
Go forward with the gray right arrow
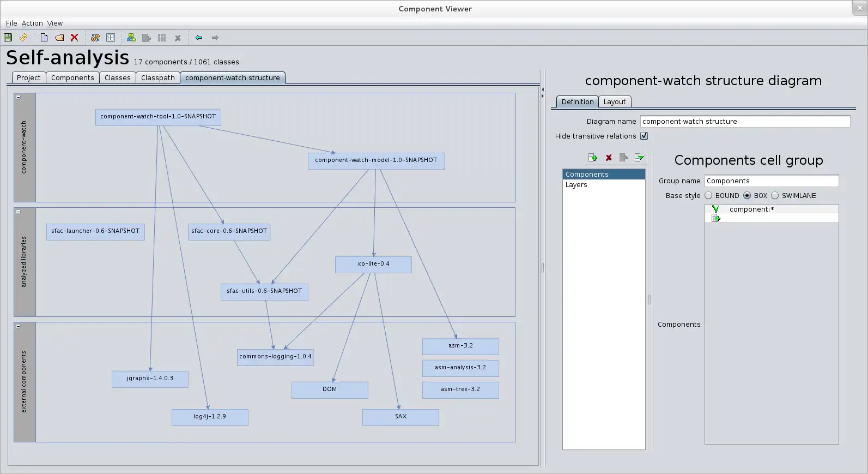click(215, 38)
